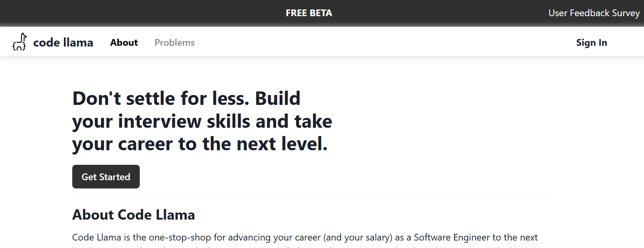The height and width of the screenshot is (248, 644).
Task: Click the word "Build" in the headline
Action: [278, 99]
